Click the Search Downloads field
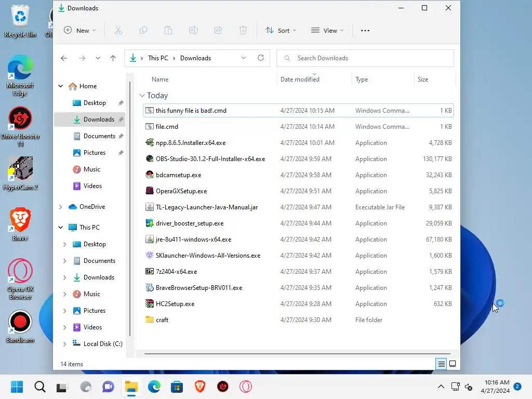Image resolution: width=532 pixels, height=399 pixels. pos(365,58)
